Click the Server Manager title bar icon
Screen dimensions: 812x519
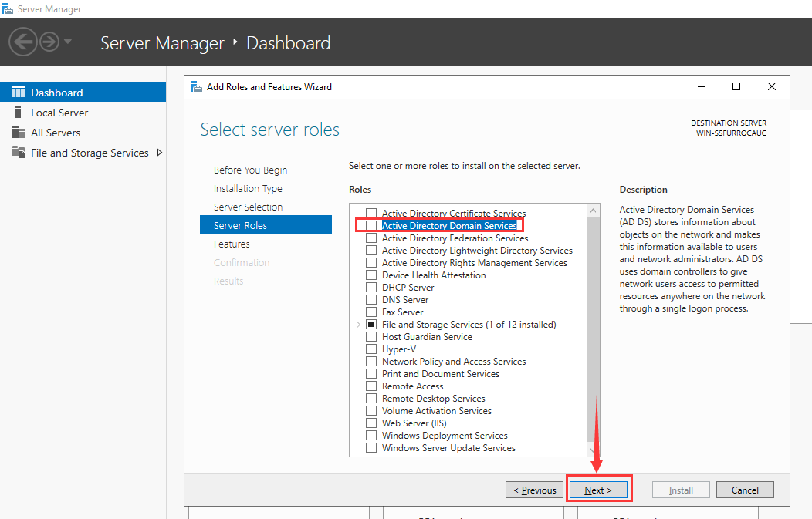[8, 9]
